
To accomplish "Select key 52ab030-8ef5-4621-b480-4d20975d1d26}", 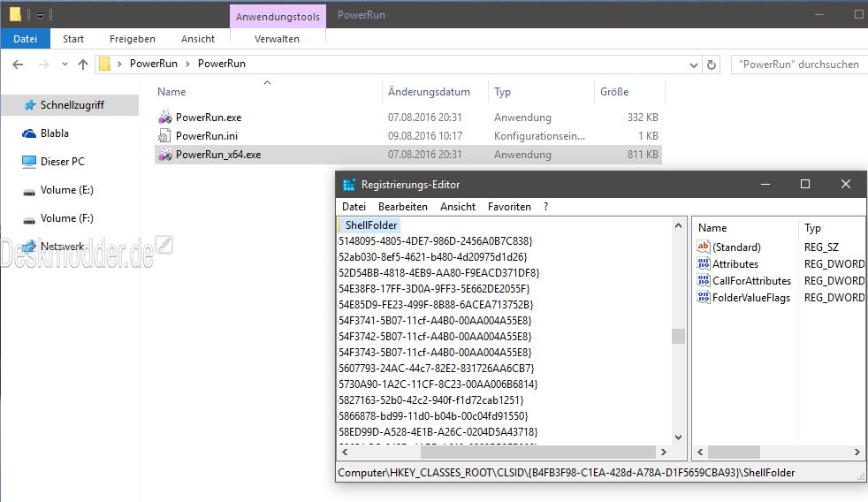I will click(433, 257).
